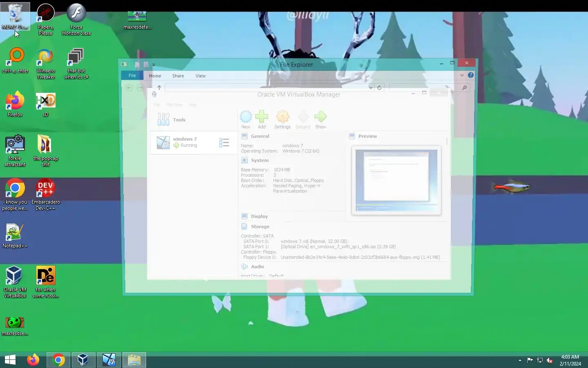Open the Customize Quick Access Toolbar dropdown
588x368 pixels.
pyautogui.click(x=154, y=65)
